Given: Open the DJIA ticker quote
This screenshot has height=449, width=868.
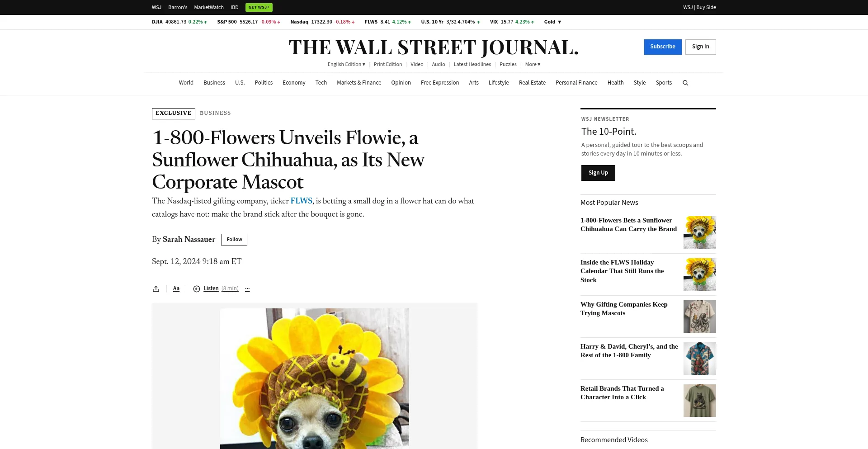Looking at the screenshot, I should click(x=179, y=22).
